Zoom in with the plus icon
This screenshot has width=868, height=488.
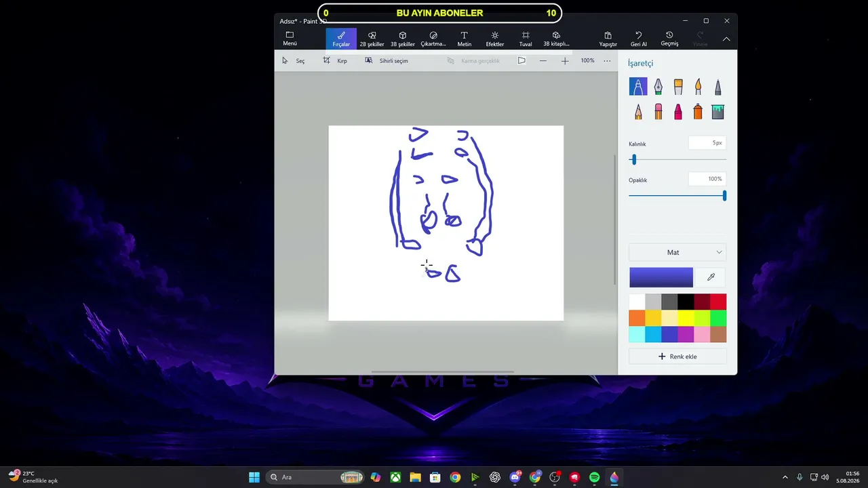(x=565, y=60)
